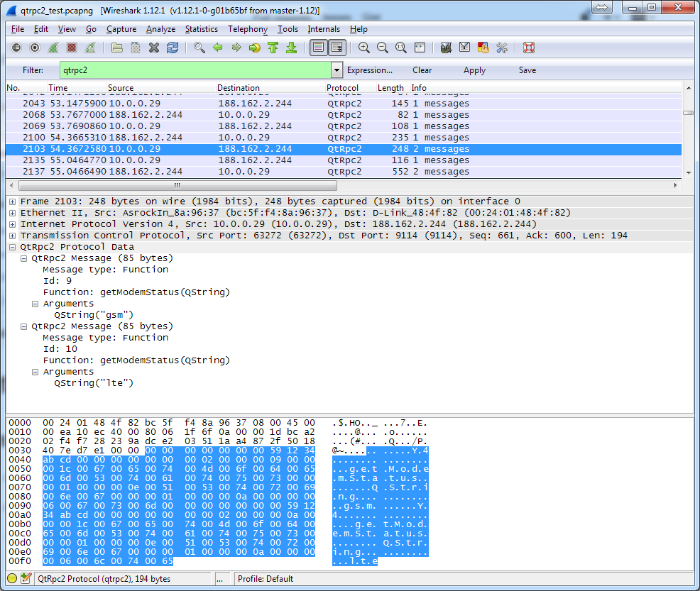Toggle auto scroll in live capture
700x591 pixels.
click(337, 48)
